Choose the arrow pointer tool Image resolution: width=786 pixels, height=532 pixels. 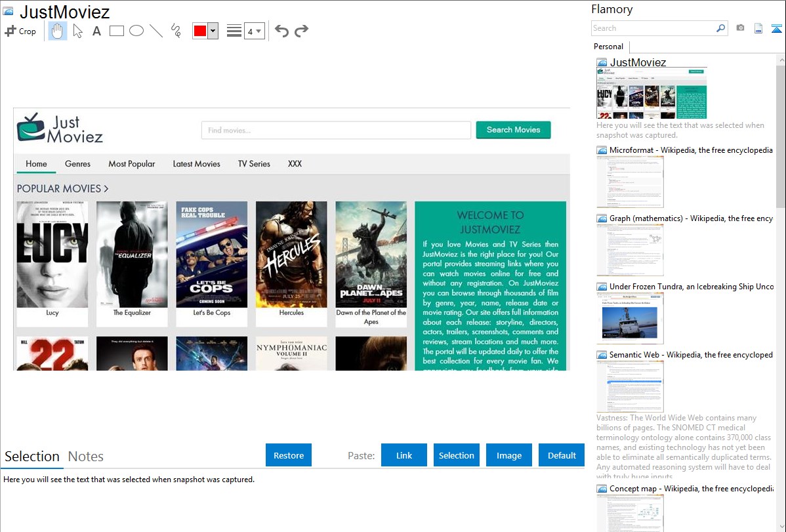click(x=77, y=31)
